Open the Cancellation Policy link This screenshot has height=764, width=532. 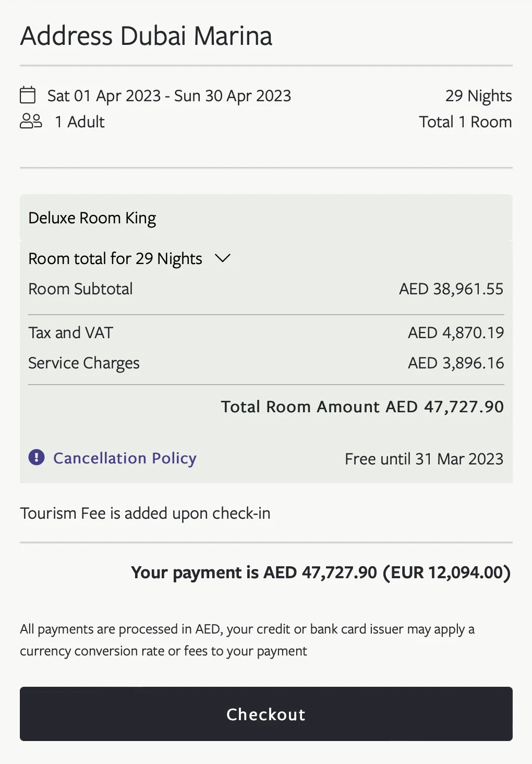coord(125,458)
